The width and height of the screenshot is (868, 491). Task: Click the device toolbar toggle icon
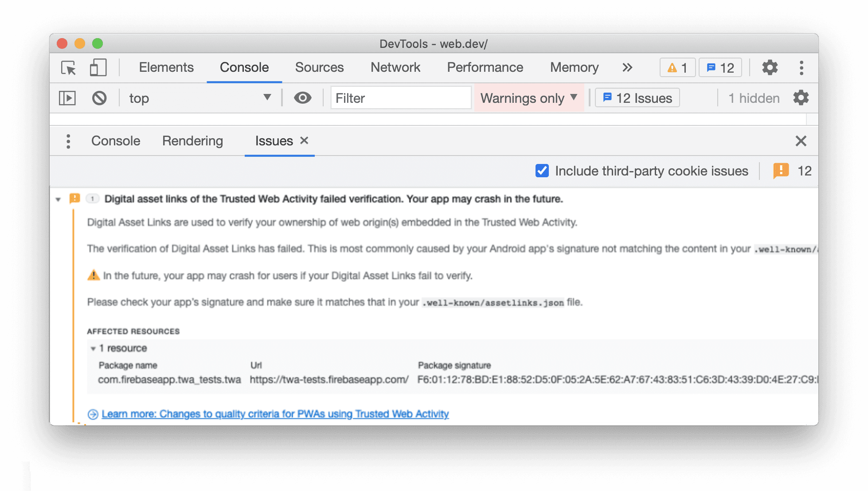click(98, 67)
